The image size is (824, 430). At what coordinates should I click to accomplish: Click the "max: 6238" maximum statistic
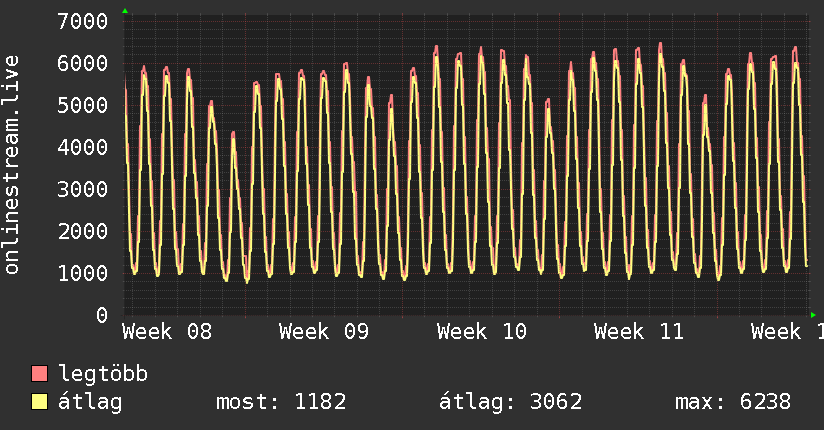[x=733, y=403]
